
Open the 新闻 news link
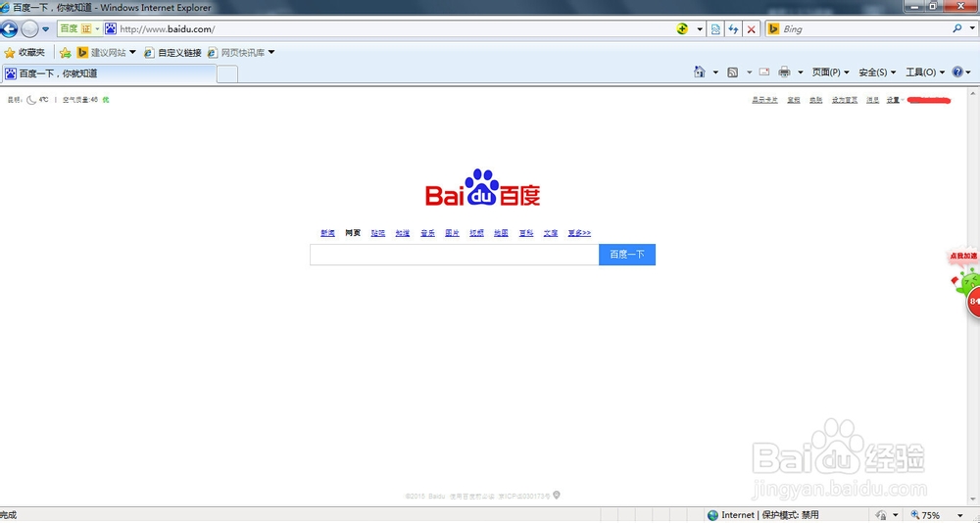click(327, 233)
